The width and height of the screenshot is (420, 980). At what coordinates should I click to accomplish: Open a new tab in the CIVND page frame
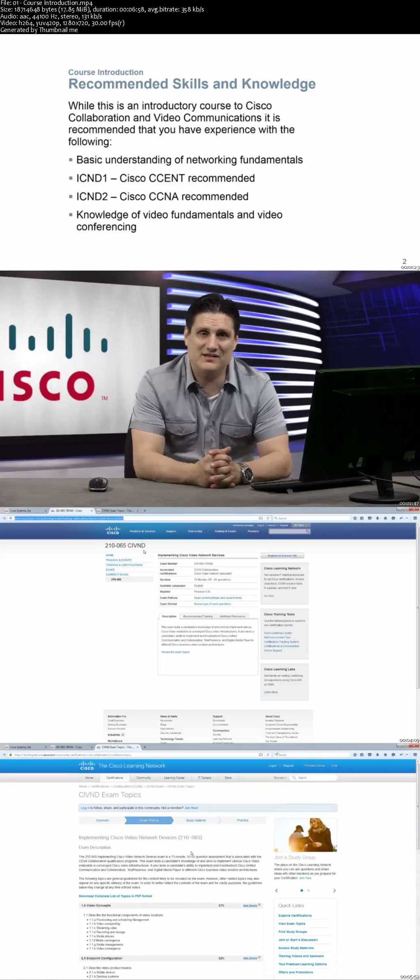pyautogui.click(x=145, y=511)
